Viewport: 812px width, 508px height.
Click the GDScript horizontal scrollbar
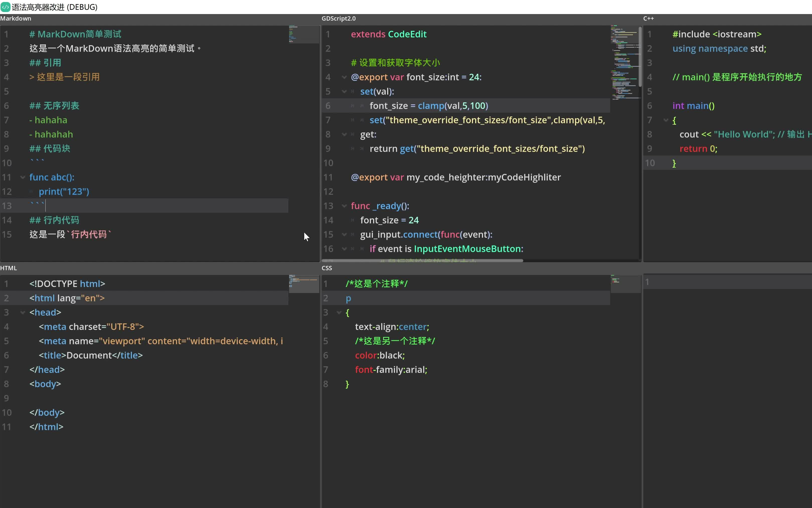tap(422, 260)
